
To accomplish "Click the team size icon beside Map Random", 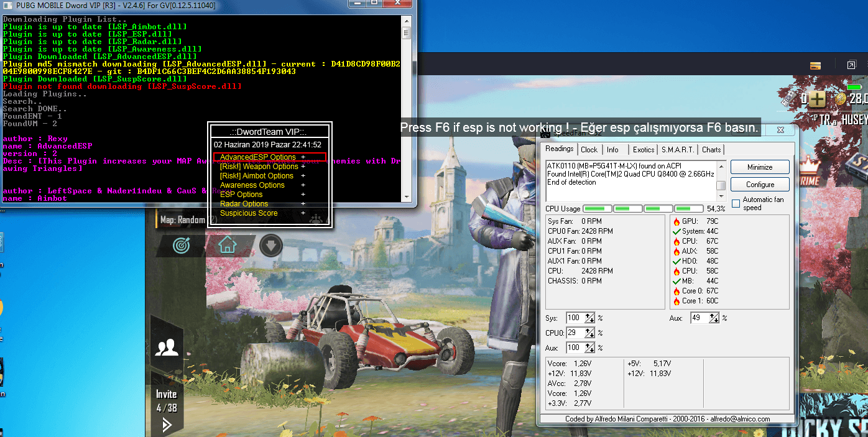I will [316, 218].
